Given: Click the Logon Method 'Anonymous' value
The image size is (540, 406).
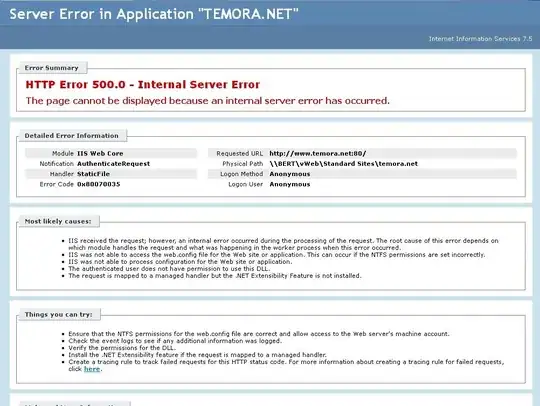Looking at the screenshot, I should [290, 174].
